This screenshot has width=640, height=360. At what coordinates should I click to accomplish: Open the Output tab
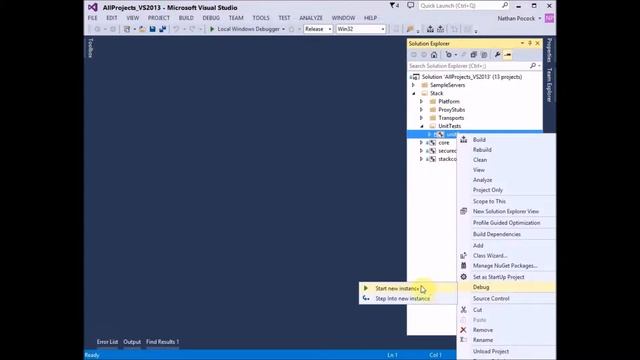132,342
